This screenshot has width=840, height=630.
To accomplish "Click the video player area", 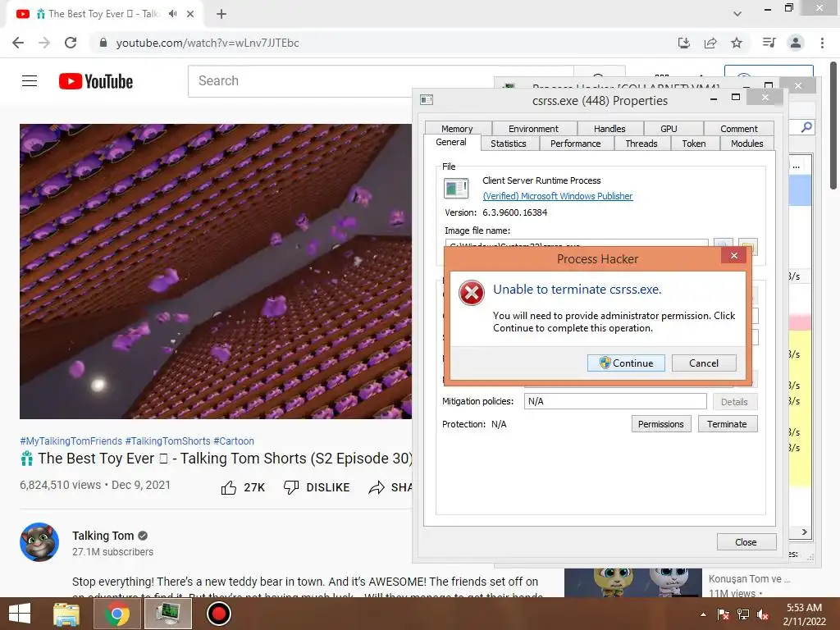I will (x=216, y=272).
